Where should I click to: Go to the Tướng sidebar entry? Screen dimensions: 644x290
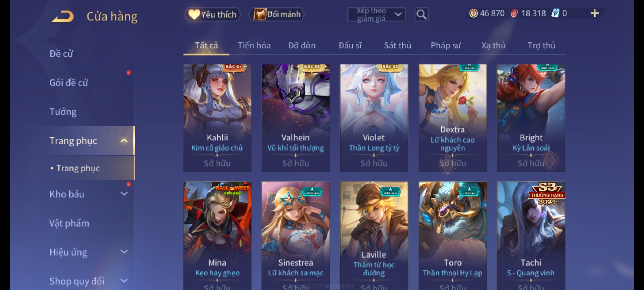tap(63, 112)
